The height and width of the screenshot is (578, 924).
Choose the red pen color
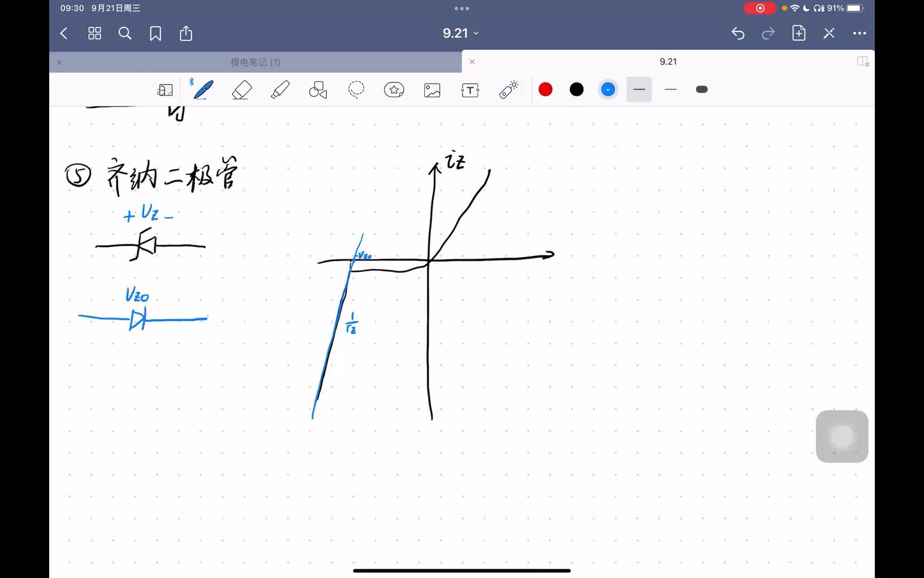tap(545, 89)
